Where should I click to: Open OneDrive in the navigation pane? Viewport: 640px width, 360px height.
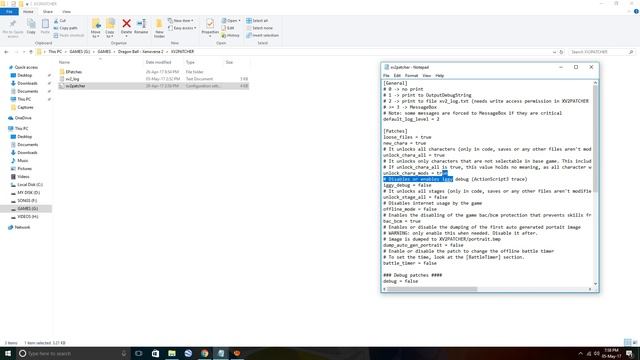23,118
